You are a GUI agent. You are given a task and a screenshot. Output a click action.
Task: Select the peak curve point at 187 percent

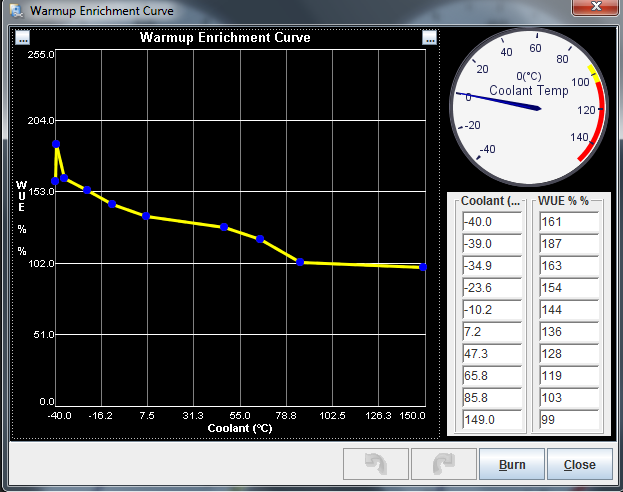(x=56, y=144)
